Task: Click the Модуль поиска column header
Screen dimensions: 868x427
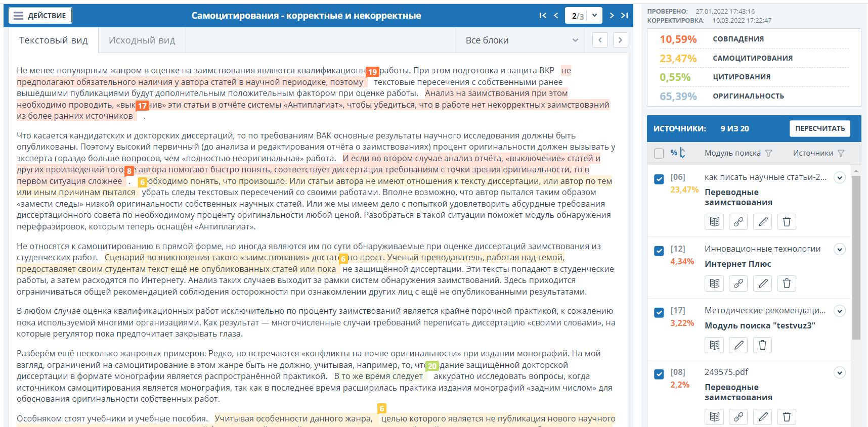Action: [x=732, y=153]
